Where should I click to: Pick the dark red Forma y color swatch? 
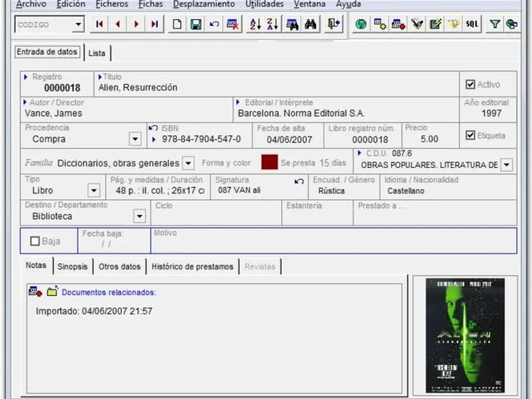pyautogui.click(x=269, y=162)
